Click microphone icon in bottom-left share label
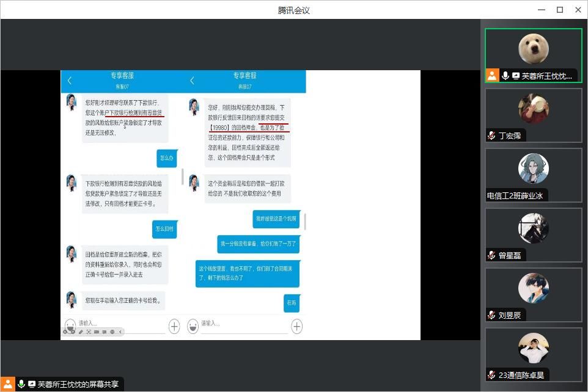The width and height of the screenshot is (588, 392). coord(21,384)
